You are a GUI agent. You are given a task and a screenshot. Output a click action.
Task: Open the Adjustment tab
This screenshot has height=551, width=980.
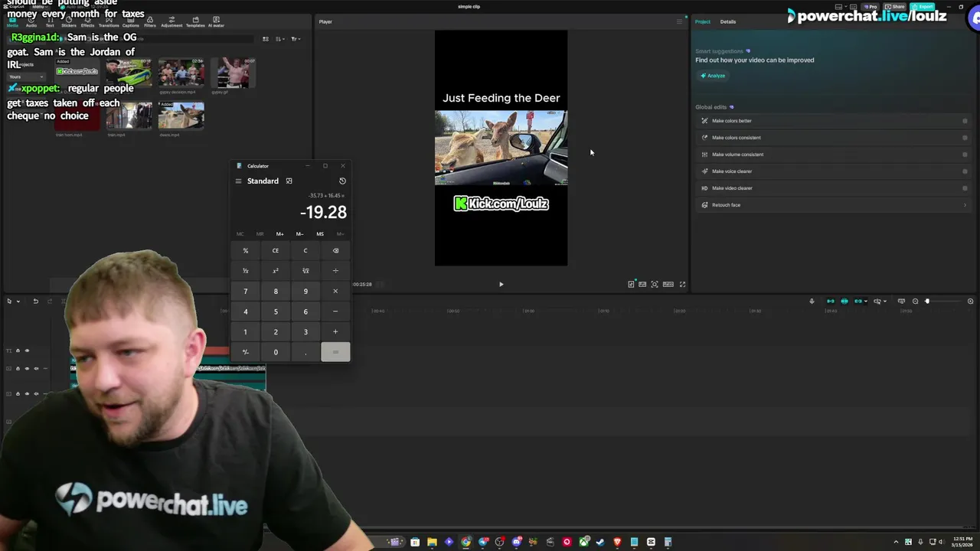click(x=171, y=22)
